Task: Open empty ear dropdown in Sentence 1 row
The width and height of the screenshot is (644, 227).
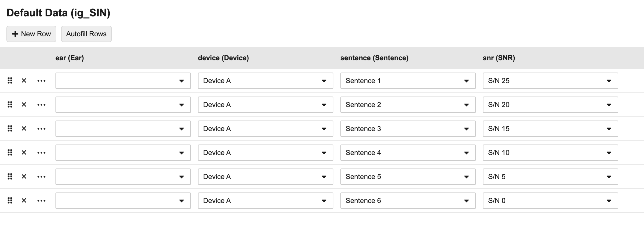Action: click(x=123, y=81)
